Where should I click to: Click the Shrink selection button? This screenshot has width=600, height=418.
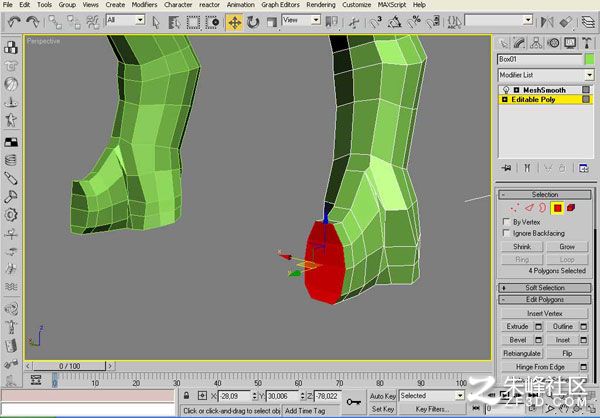coord(522,247)
